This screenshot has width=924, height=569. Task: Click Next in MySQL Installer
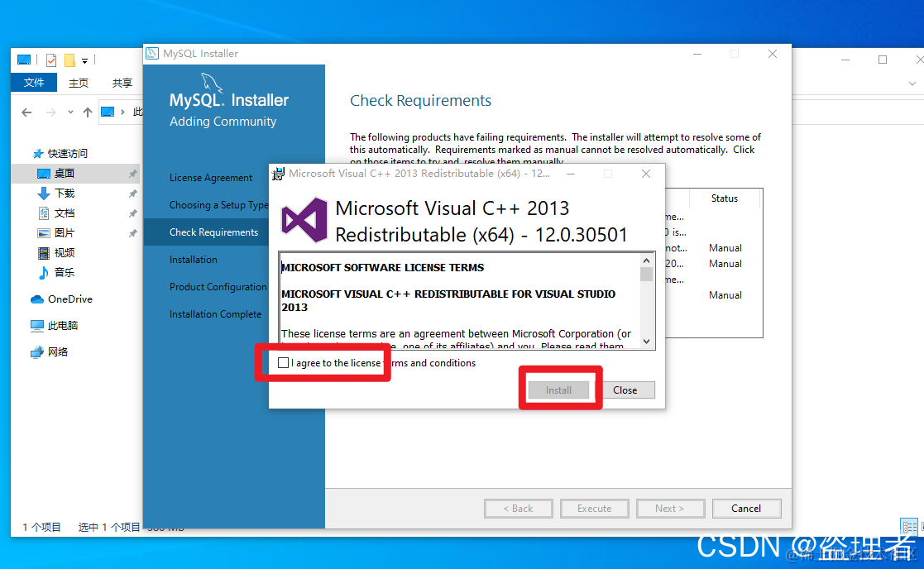point(670,509)
